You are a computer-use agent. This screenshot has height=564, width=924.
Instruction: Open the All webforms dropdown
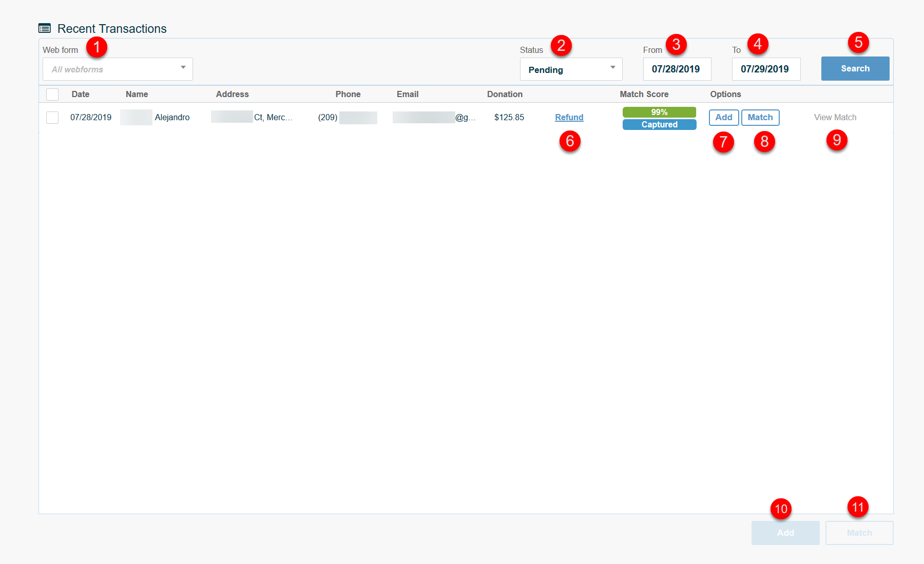coord(117,69)
